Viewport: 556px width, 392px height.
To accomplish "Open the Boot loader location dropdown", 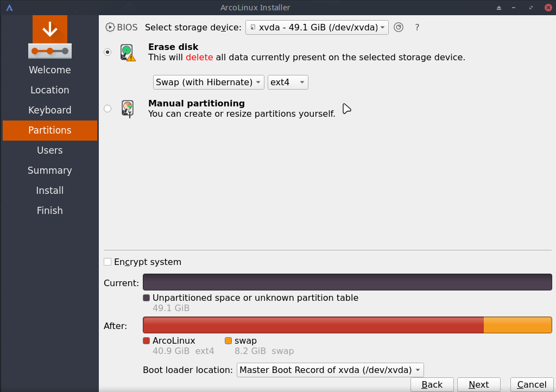I will [330, 370].
